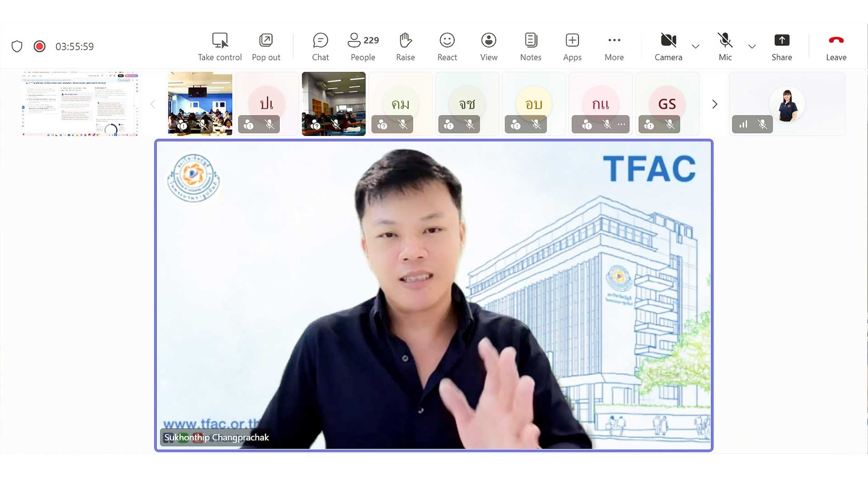Click your own profile picture tile
Screen dimensions: 868x488
pos(787,104)
